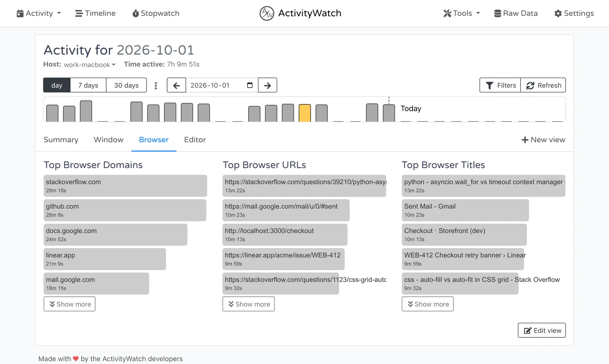Open the Filters button
609x364 pixels.
click(500, 85)
